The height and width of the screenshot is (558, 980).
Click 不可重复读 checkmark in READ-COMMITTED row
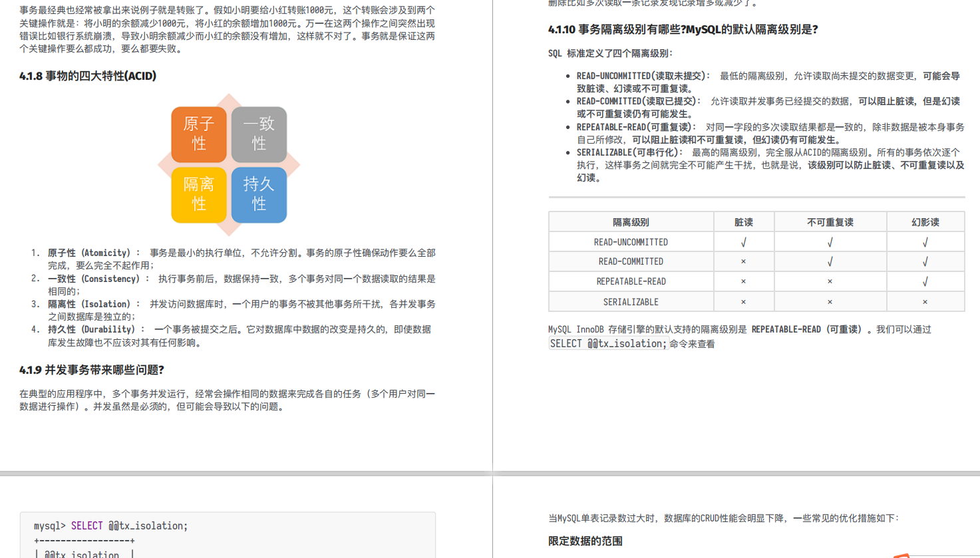click(830, 262)
